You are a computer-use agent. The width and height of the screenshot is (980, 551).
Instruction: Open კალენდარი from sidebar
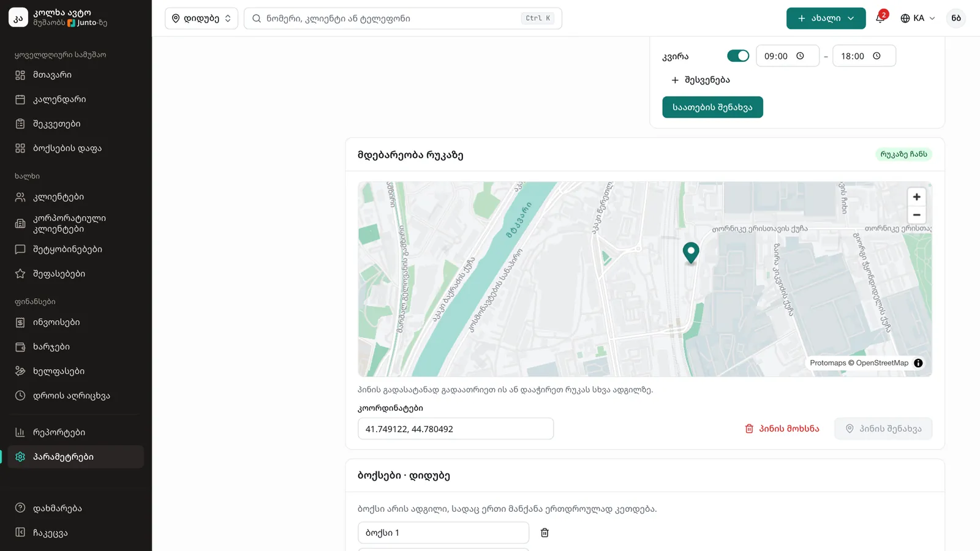pyautogui.click(x=76, y=99)
